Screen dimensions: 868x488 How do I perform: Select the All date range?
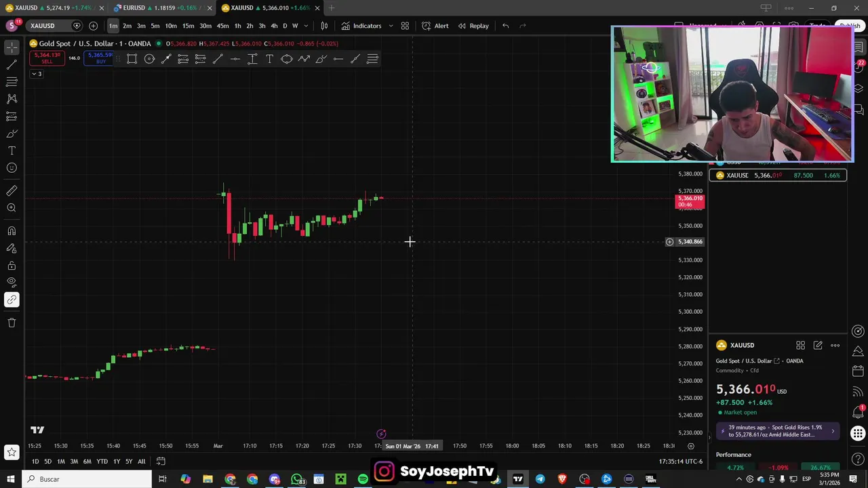point(141,462)
